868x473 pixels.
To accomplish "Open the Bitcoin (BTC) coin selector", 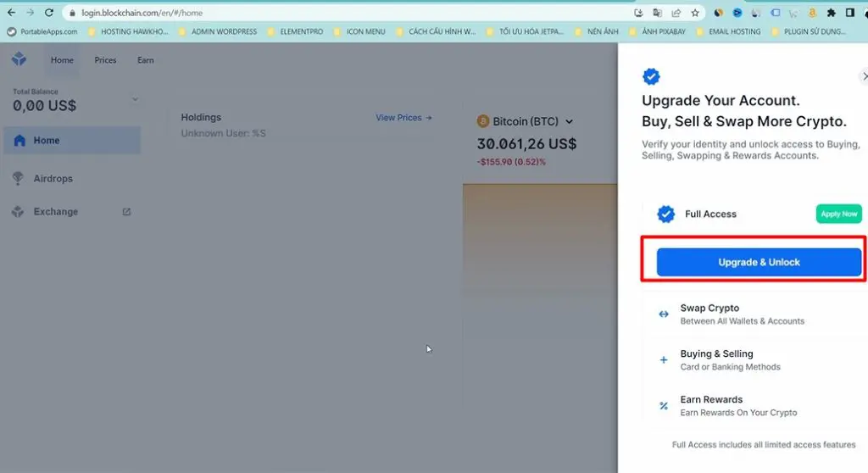I will (x=526, y=122).
